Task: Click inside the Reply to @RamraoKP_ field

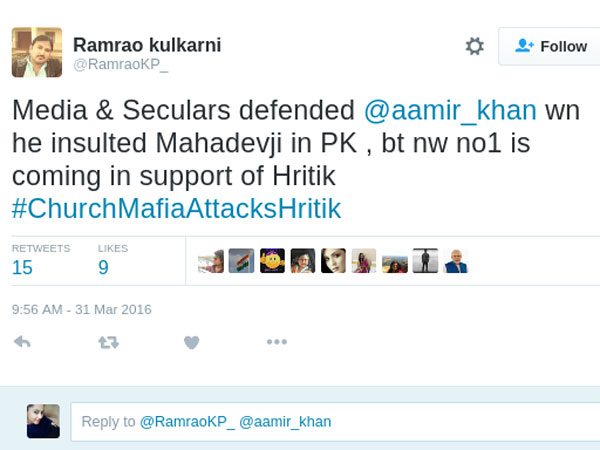Action: click(x=340, y=422)
